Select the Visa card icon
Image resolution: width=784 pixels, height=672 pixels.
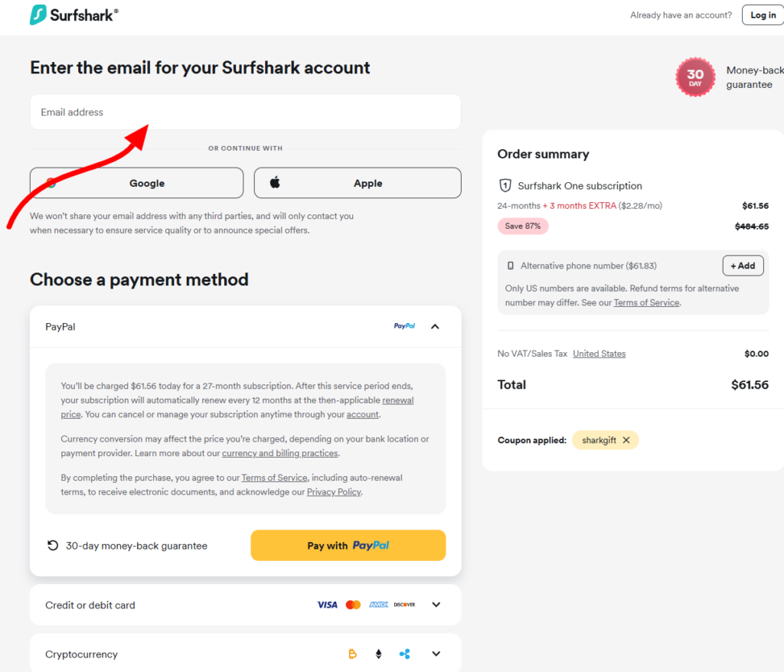point(327,604)
